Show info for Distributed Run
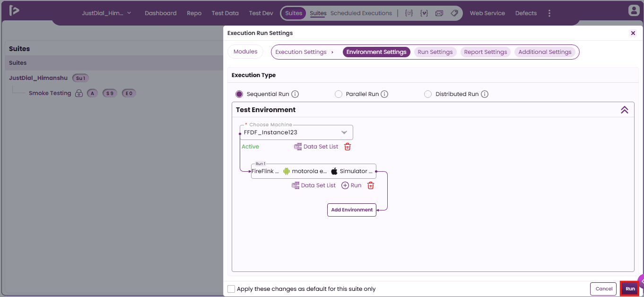The width and height of the screenshot is (644, 297). (485, 94)
